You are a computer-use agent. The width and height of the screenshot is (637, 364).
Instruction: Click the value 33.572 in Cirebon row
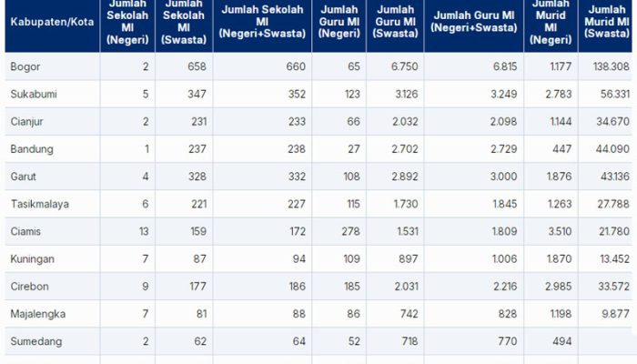614,287
